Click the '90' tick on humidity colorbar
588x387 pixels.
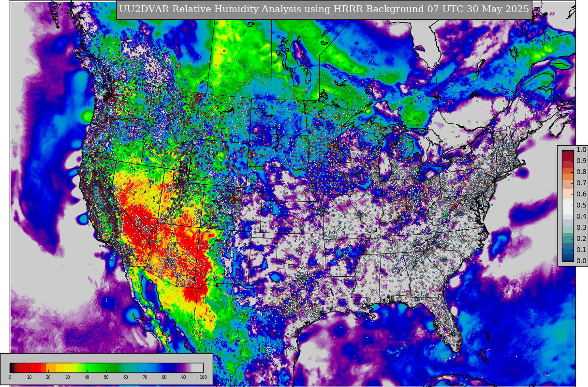(x=184, y=377)
